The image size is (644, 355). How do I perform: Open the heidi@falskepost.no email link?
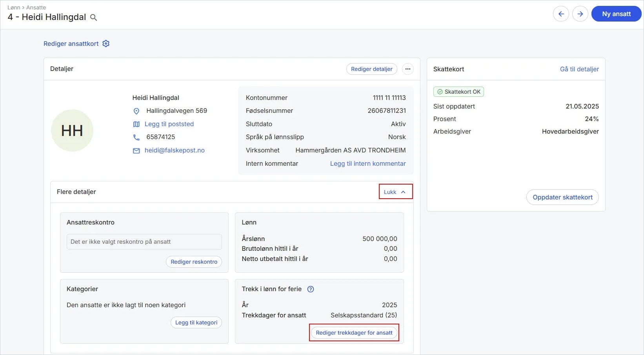[175, 150]
